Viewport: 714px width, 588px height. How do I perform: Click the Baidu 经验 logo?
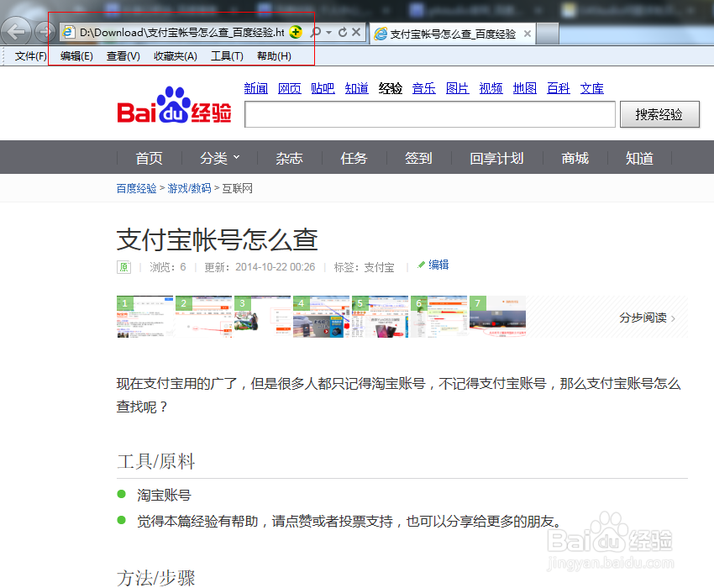pyautogui.click(x=174, y=105)
